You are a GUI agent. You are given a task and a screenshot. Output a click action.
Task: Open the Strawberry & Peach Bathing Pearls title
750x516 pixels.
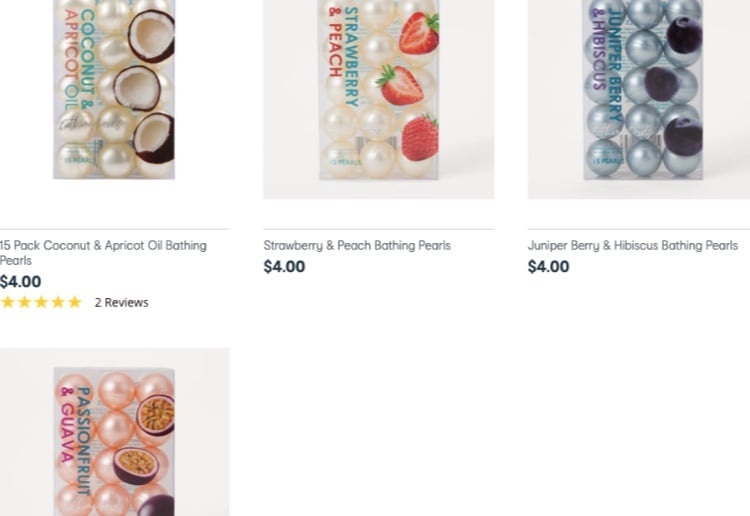pyautogui.click(x=357, y=245)
